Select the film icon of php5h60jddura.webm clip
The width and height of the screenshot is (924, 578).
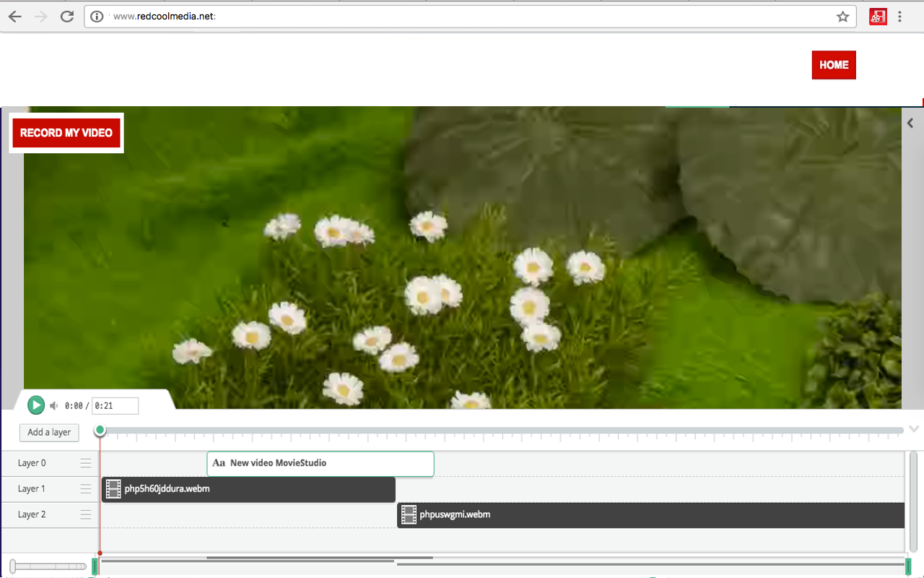tap(113, 489)
